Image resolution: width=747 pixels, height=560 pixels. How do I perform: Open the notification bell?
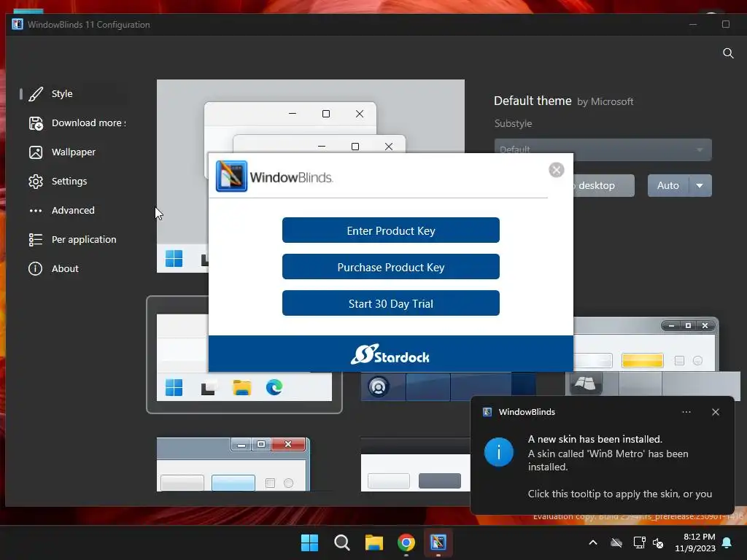[727, 542]
